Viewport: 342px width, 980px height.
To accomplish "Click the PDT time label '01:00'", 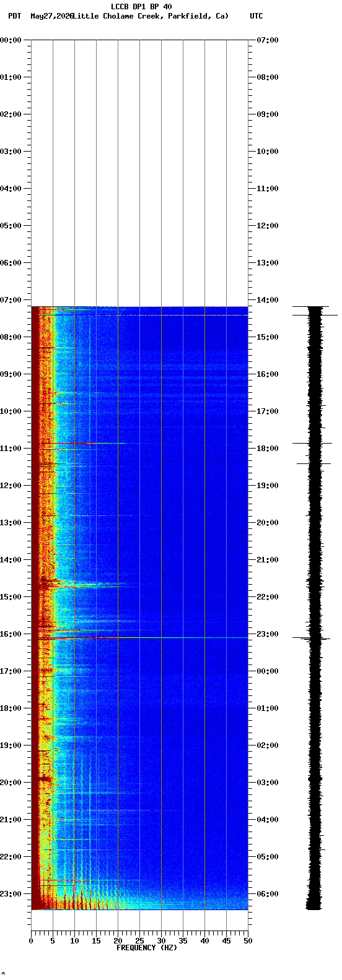I will tap(11, 77).
